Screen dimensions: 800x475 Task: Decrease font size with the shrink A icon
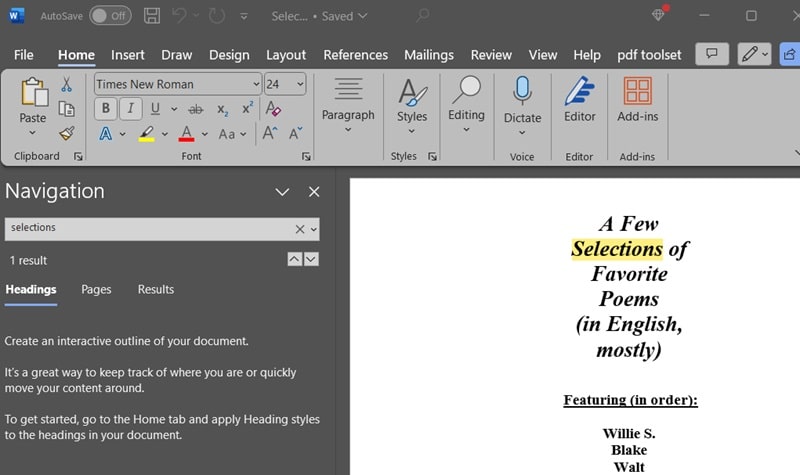(295, 134)
